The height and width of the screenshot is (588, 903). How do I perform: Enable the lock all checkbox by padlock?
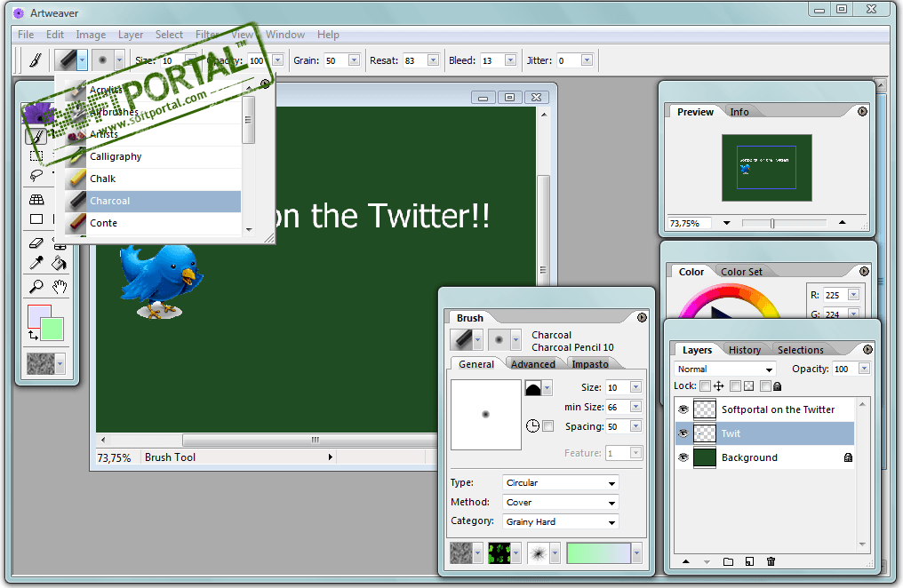click(x=764, y=386)
